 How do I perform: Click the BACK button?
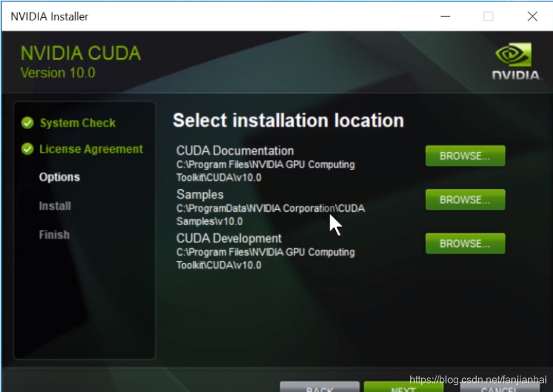tap(319, 387)
